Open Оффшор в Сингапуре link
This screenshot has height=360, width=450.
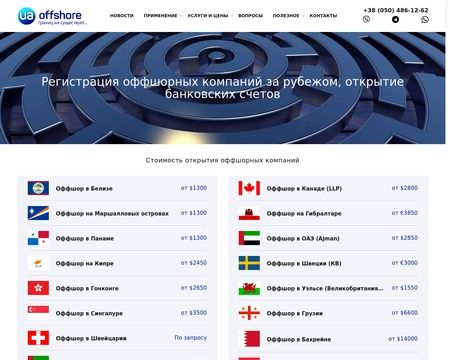tap(89, 313)
